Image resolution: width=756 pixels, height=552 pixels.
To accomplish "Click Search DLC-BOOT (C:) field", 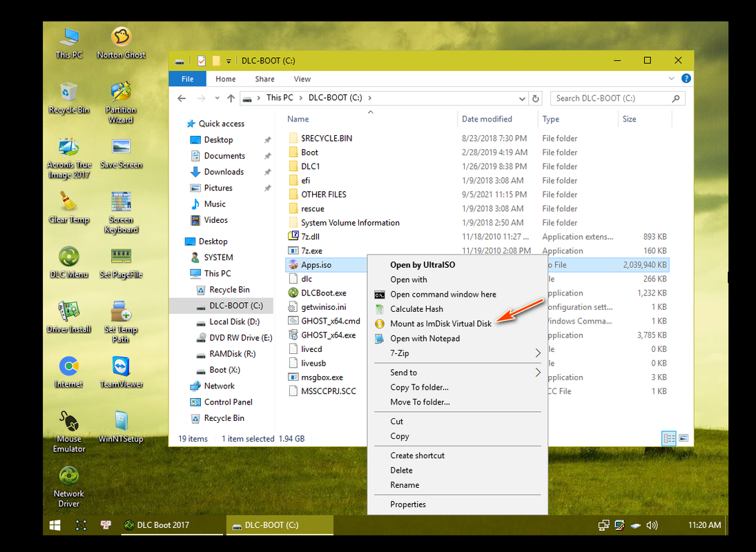I will [x=617, y=98].
